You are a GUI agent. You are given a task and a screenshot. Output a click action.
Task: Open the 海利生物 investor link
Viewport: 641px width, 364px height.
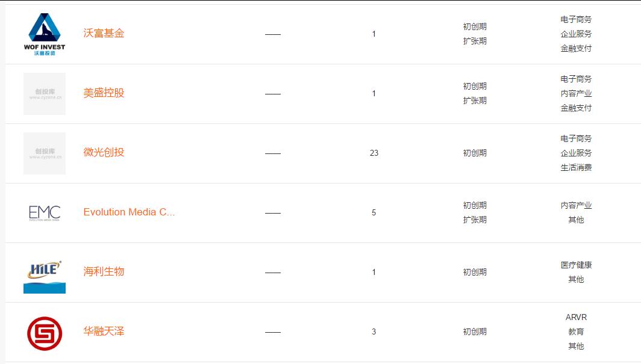104,272
